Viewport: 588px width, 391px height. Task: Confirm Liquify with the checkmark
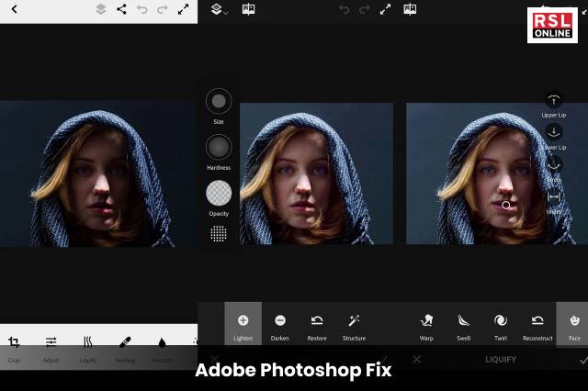583,360
